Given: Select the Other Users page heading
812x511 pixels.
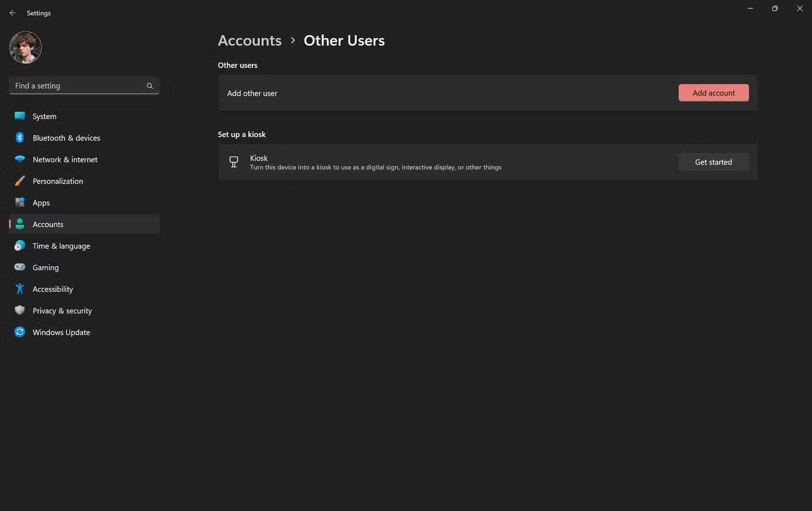Looking at the screenshot, I should pyautogui.click(x=344, y=40).
